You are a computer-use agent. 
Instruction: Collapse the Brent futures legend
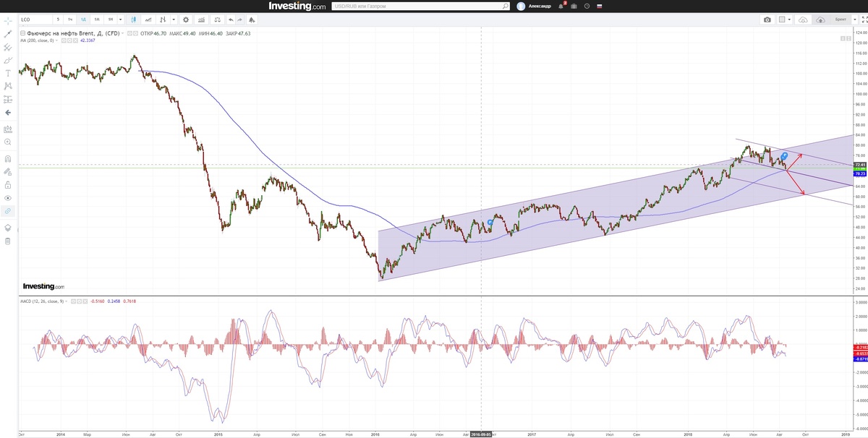(x=22, y=33)
